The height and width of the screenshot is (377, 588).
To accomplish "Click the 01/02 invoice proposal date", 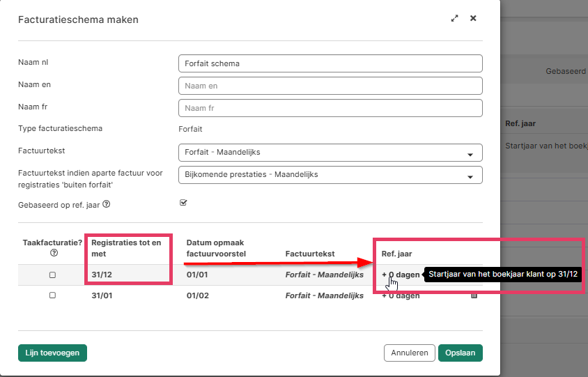I will pyautogui.click(x=197, y=295).
